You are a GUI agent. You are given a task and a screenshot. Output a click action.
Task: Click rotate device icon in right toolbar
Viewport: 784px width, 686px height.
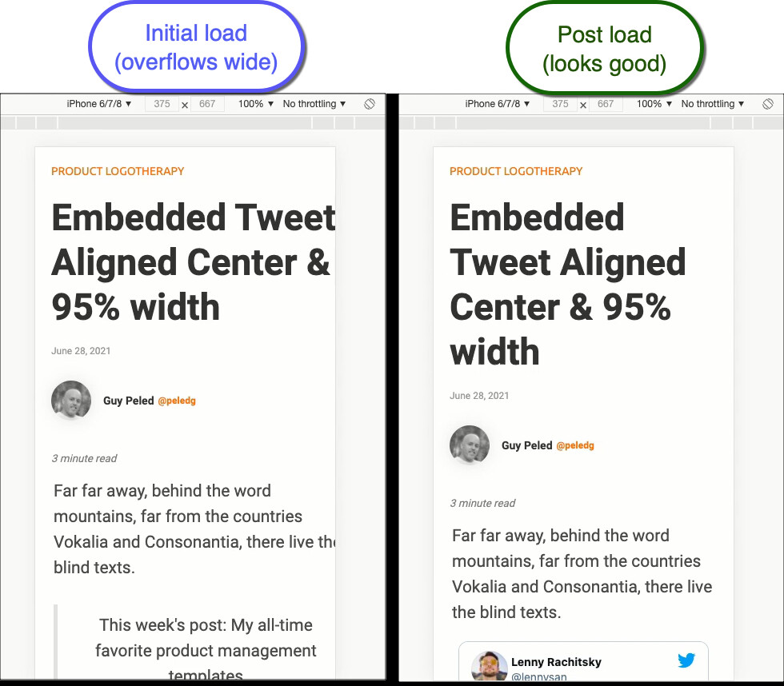tap(767, 104)
